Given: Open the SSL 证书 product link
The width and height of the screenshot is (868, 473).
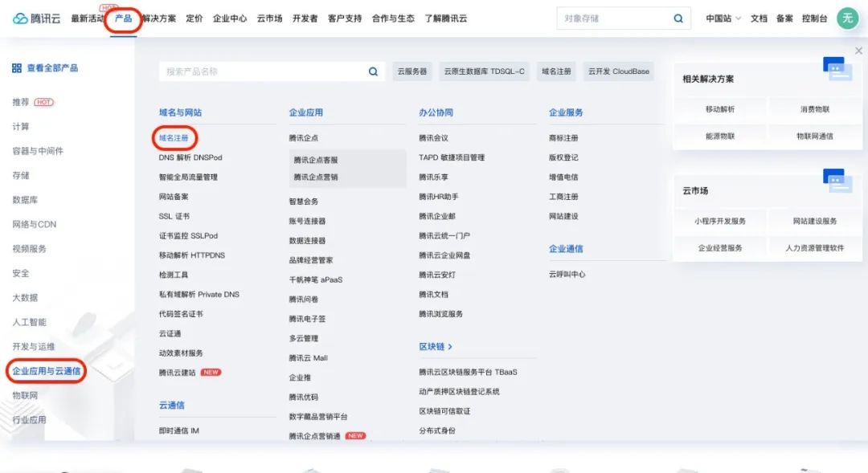Looking at the screenshot, I should click(174, 216).
